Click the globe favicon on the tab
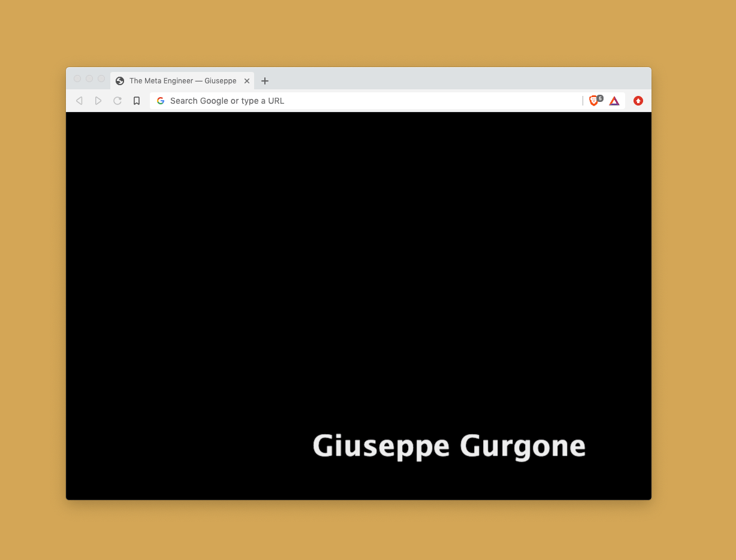 (119, 80)
